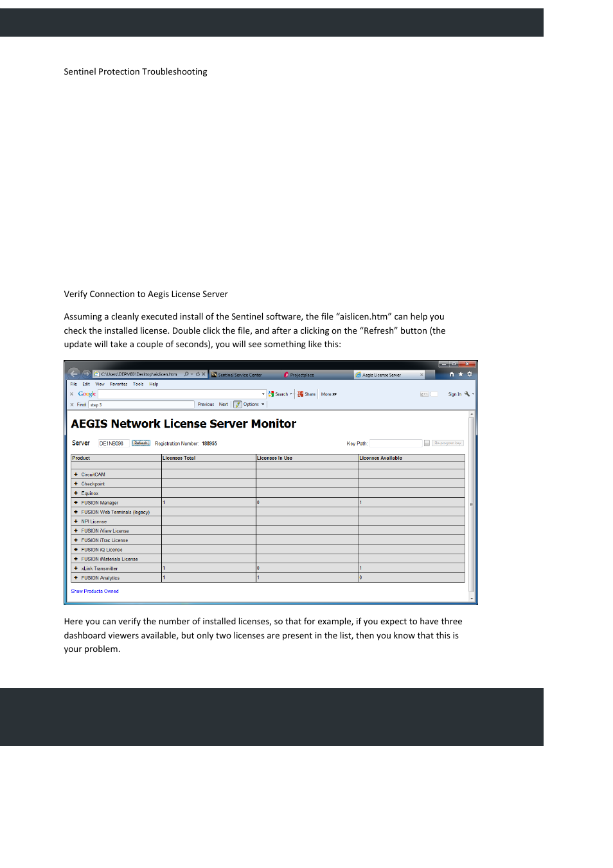Viewport: 613px width, 868px height.
Task: Expand the FUSION iQ License row
Action: pyautogui.click(x=76, y=550)
